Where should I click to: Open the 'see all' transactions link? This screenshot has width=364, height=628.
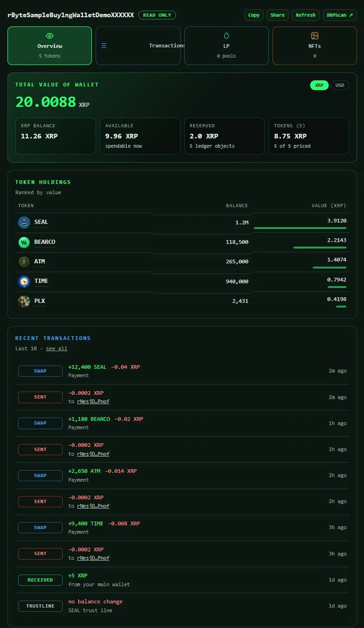(x=57, y=348)
